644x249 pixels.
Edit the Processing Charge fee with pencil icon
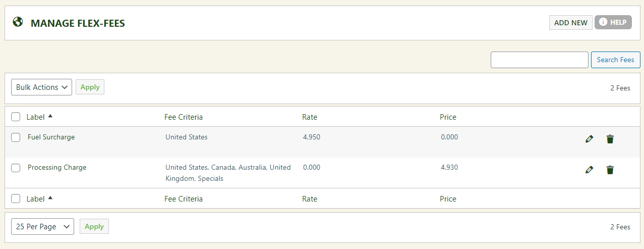[x=589, y=170]
